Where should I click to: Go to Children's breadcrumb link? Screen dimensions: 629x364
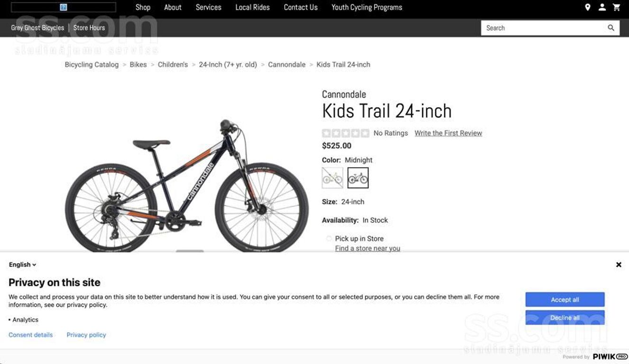tap(173, 64)
